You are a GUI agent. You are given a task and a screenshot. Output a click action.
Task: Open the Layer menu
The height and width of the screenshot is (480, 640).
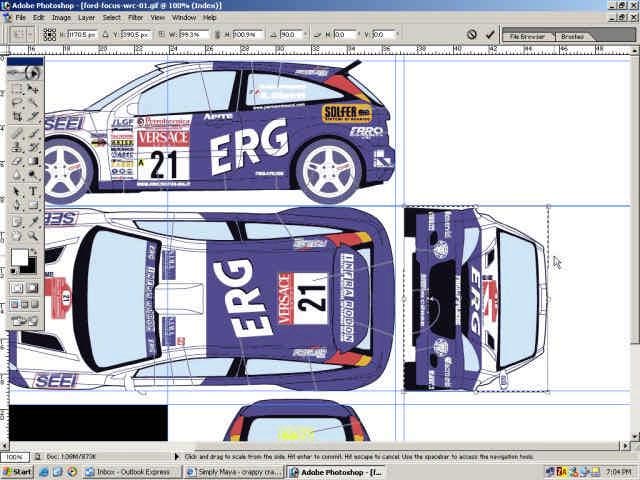point(87,18)
